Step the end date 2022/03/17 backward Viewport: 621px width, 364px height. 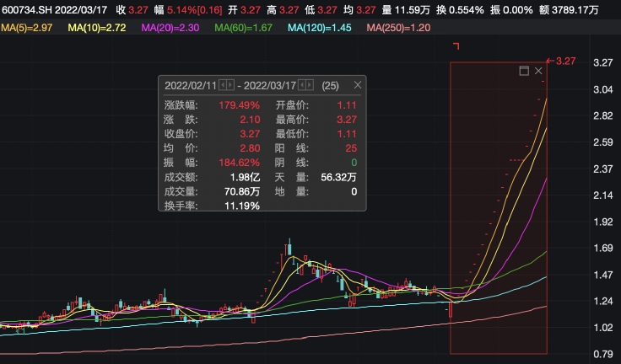(302, 85)
